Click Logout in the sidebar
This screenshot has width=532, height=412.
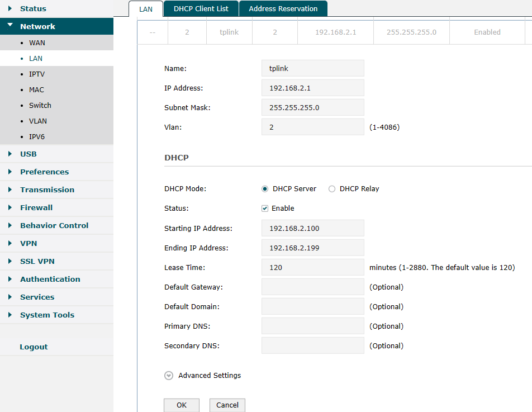(x=34, y=347)
